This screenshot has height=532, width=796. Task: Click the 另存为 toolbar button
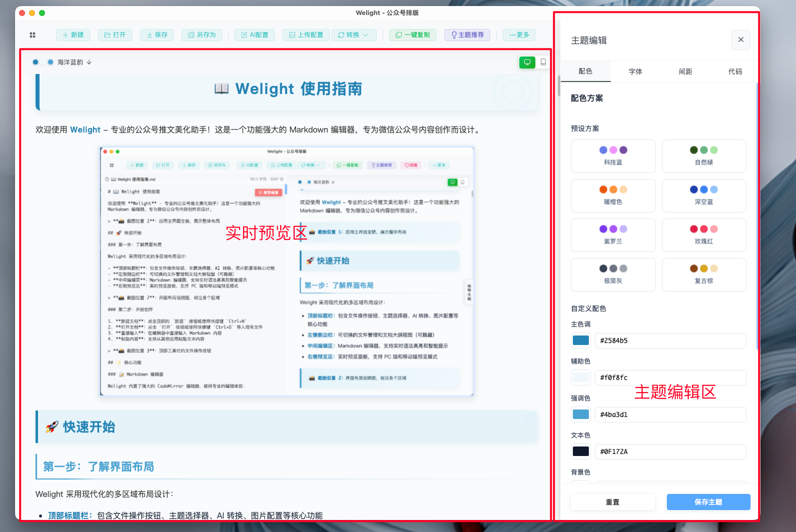202,35
